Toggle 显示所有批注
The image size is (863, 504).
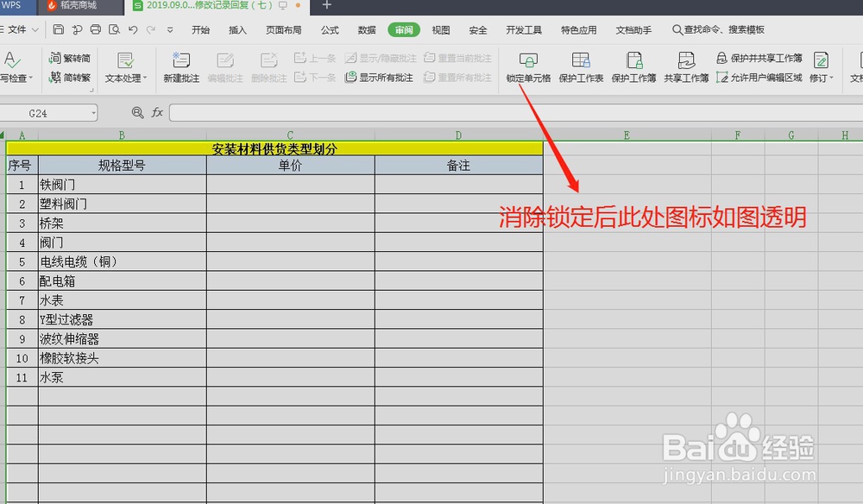click(379, 78)
